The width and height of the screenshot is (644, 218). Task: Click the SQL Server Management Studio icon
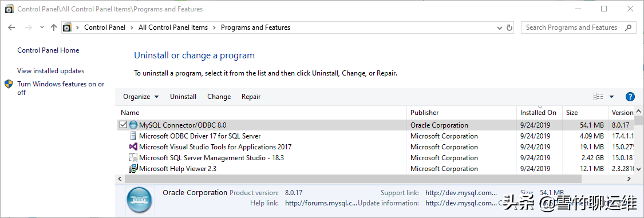pos(133,158)
